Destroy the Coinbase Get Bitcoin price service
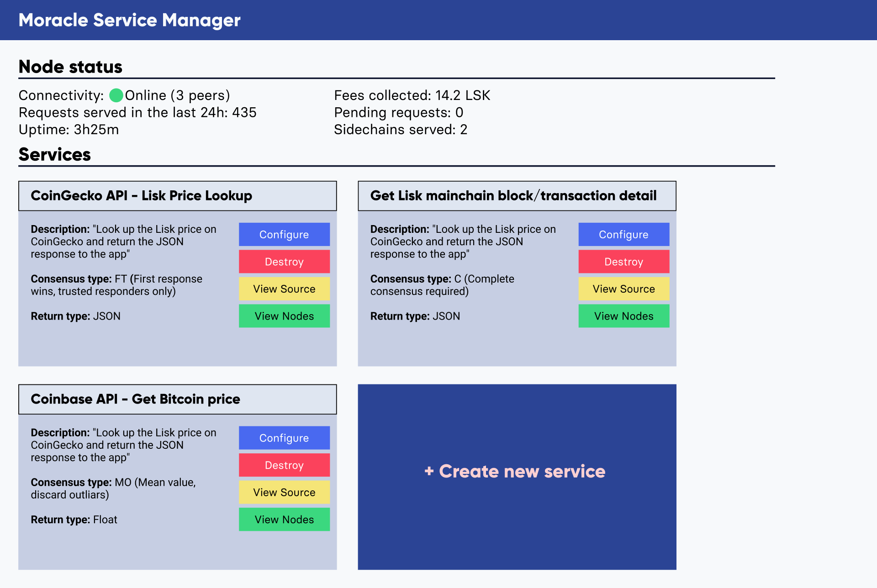Screen dimensions: 877x588 coord(284,465)
